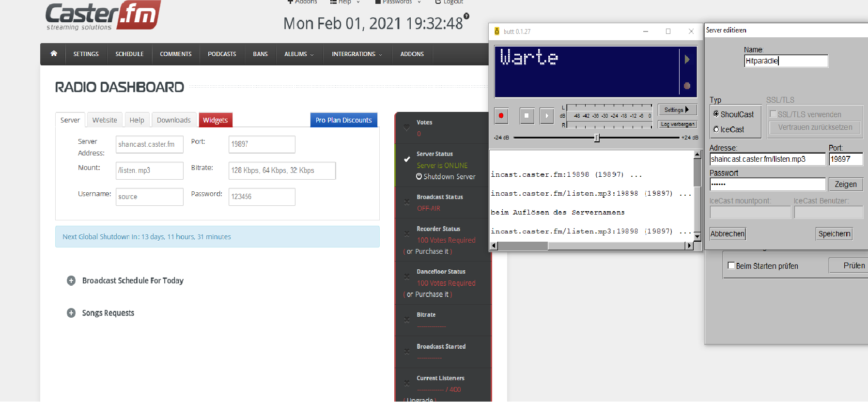
Task: Click the butt gain slider handle
Action: (597, 138)
